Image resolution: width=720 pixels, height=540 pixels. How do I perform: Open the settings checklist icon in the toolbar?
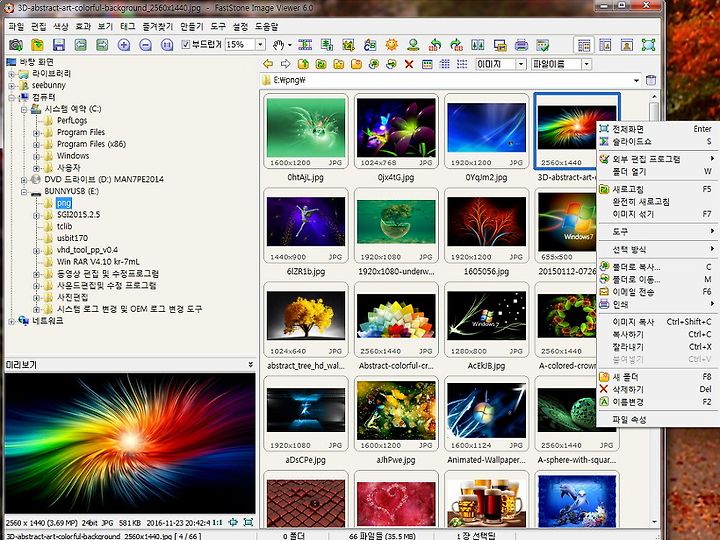click(542, 45)
